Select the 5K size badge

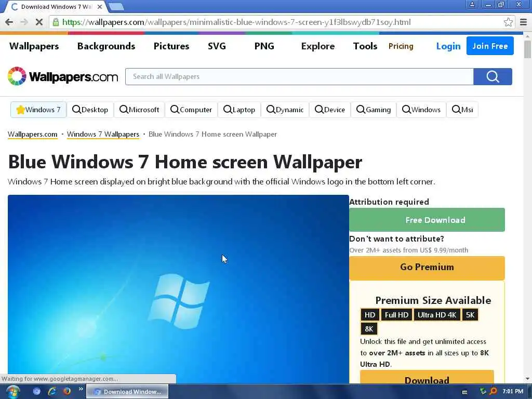[470, 315]
